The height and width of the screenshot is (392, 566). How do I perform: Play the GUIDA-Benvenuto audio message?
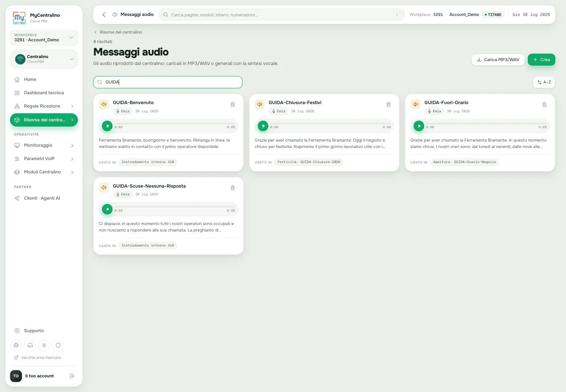pyautogui.click(x=107, y=126)
